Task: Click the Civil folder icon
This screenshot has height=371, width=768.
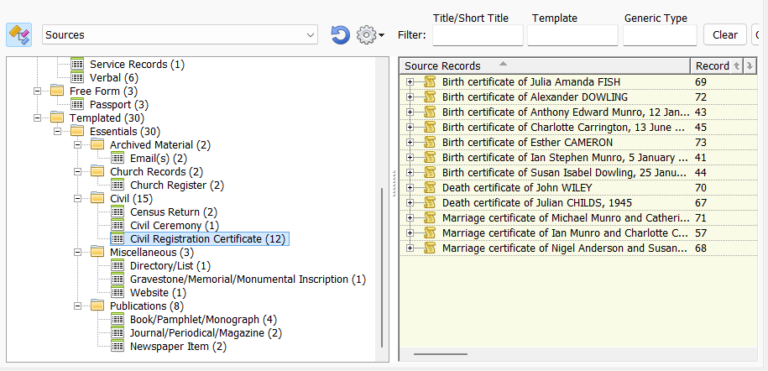Action: (97, 198)
